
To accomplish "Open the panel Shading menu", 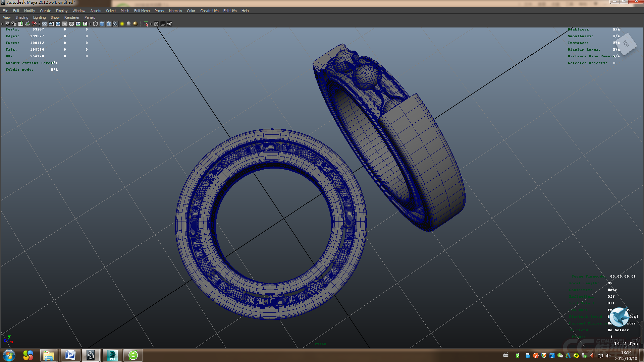I will tap(22, 17).
